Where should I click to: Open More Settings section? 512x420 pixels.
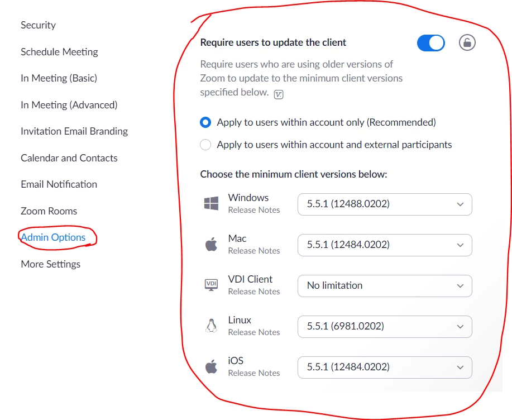click(x=51, y=264)
